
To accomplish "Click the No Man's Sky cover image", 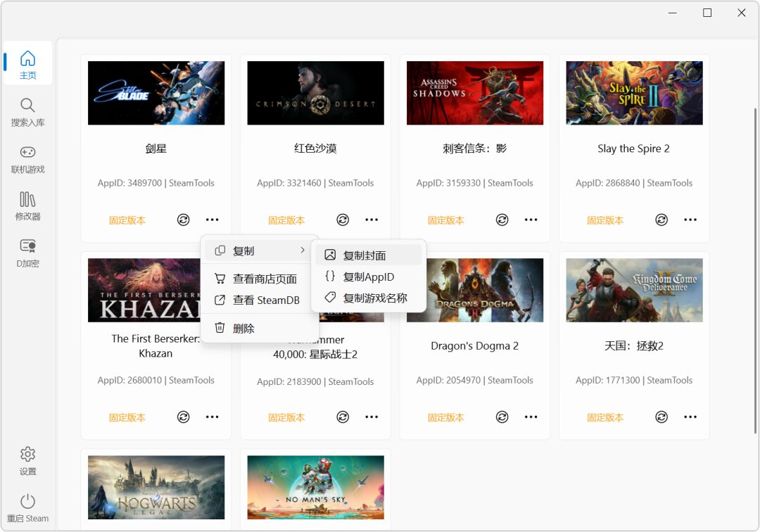I will [315, 488].
